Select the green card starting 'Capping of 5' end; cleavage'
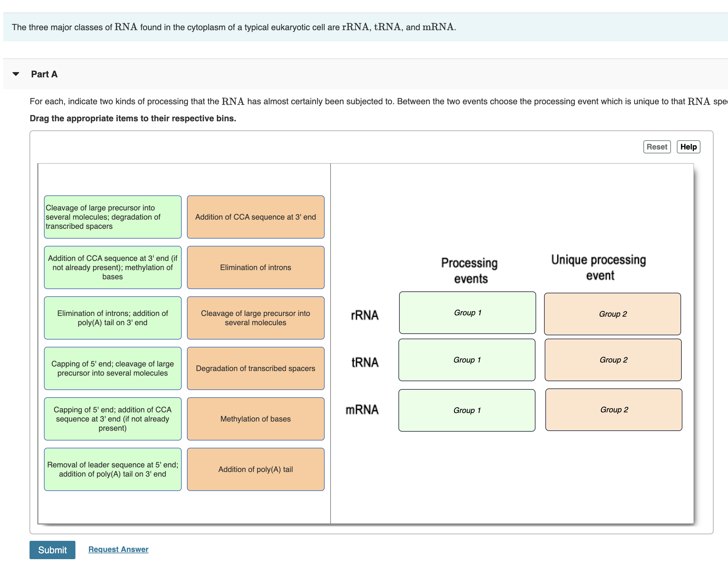Viewport: 728px width, 569px height. [x=113, y=368]
